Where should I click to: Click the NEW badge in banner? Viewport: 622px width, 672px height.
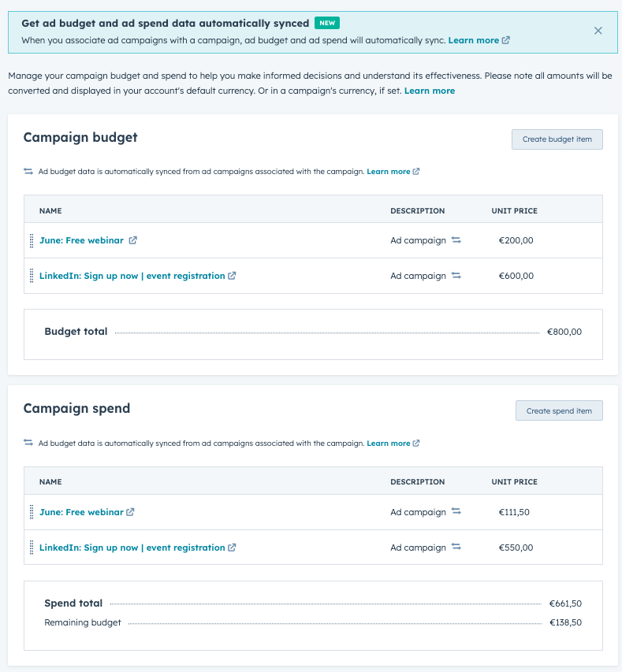pyautogui.click(x=327, y=23)
